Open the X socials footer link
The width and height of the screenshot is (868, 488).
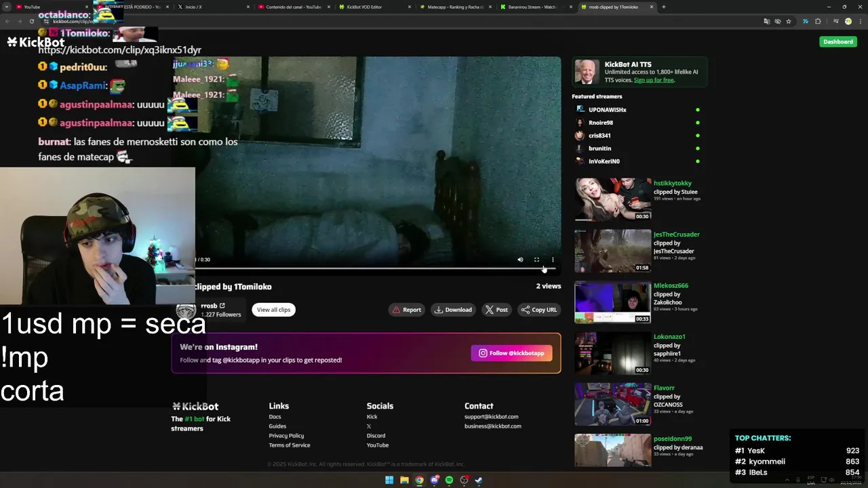369,426
